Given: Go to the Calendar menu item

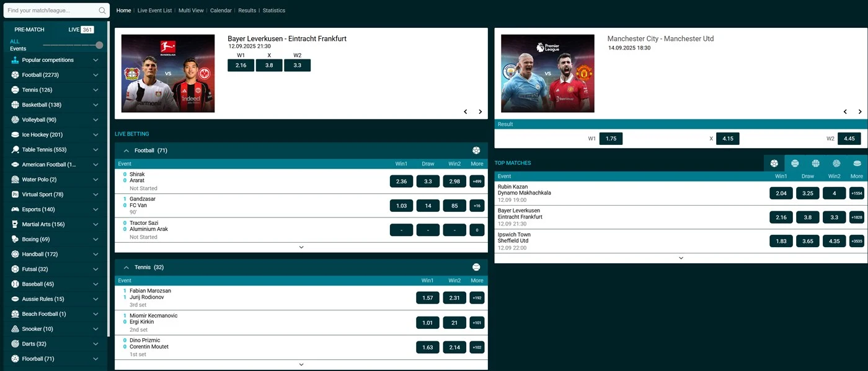Looking at the screenshot, I should [221, 11].
